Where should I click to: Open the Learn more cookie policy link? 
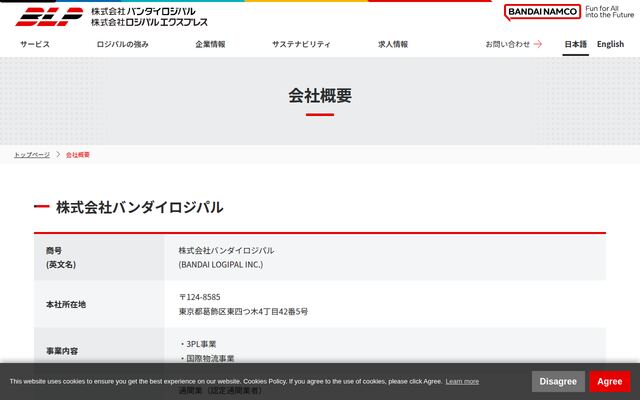(x=462, y=381)
